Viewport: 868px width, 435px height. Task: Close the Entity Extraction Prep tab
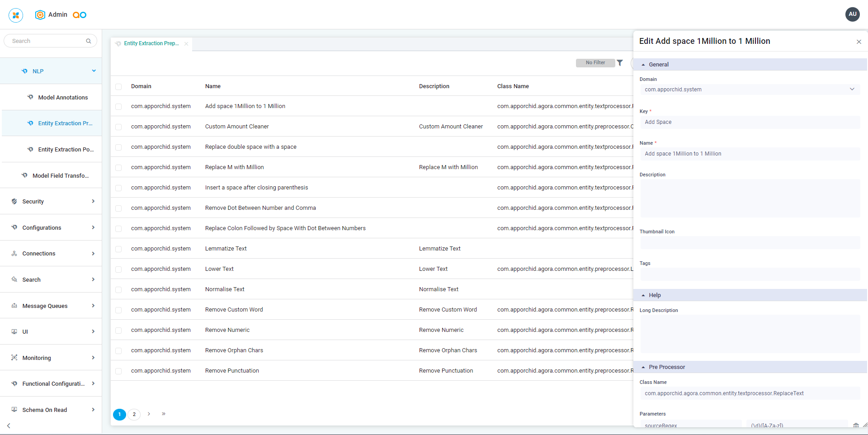pos(186,44)
